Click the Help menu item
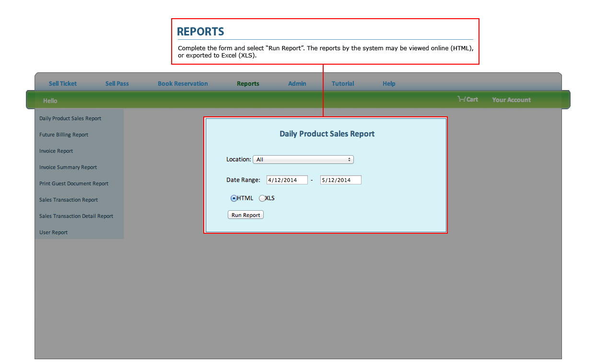596x364 pixels. point(389,83)
